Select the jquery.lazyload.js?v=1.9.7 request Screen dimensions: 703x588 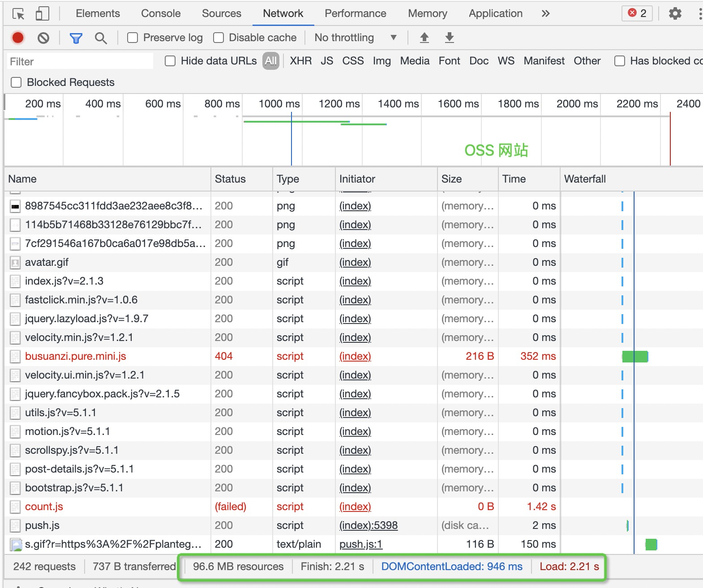pyautogui.click(x=86, y=319)
